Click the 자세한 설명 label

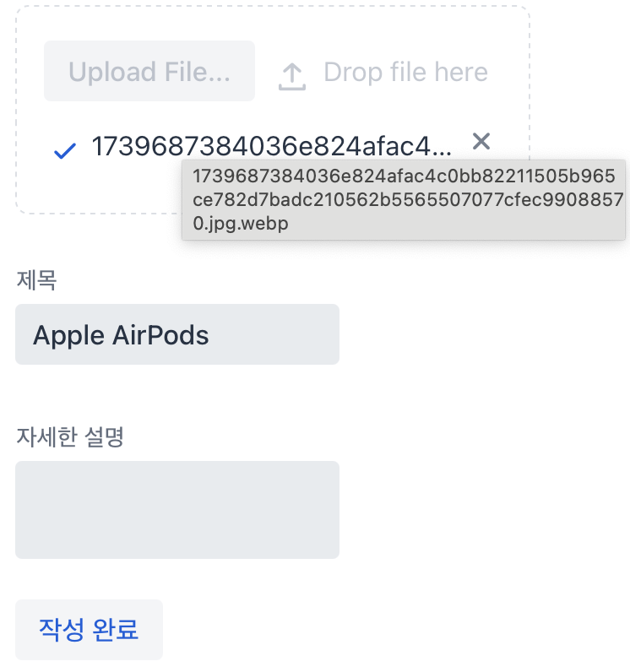(70, 437)
